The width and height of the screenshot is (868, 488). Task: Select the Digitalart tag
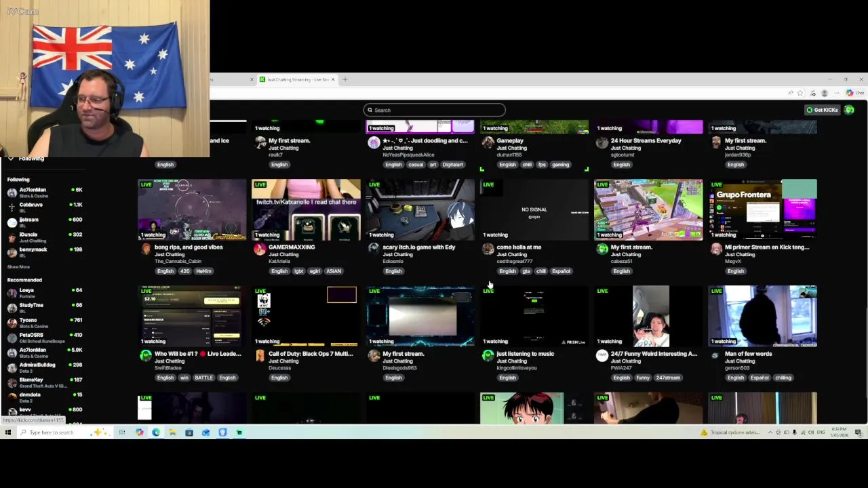pos(453,165)
